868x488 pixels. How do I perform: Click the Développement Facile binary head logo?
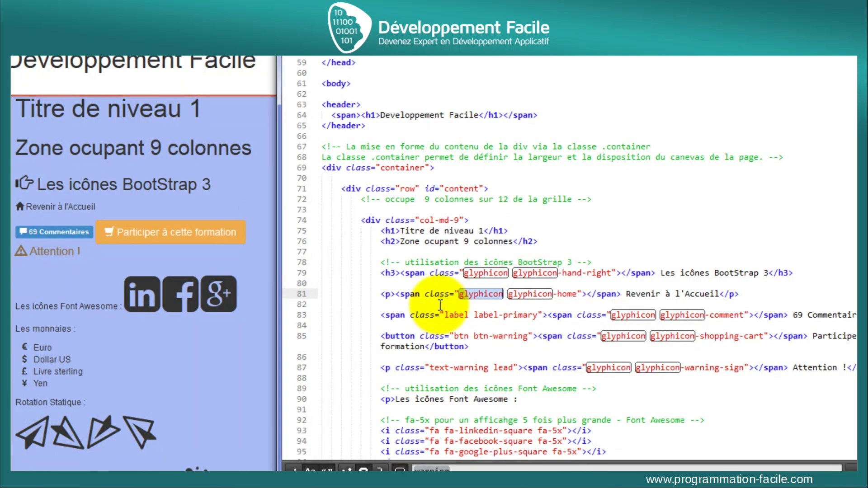349,28
